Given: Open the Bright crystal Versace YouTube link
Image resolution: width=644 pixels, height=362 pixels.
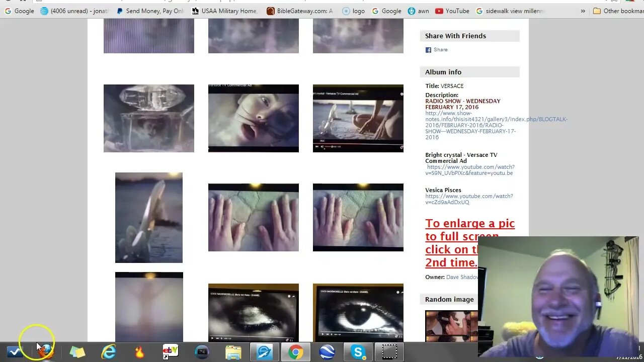Looking at the screenshot, I should 470,170.
